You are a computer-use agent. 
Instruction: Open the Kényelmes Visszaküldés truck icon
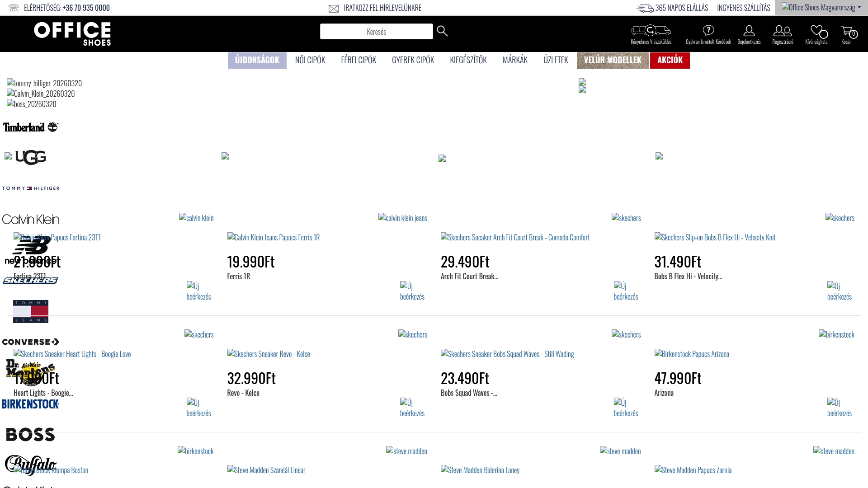click(651, 30)
